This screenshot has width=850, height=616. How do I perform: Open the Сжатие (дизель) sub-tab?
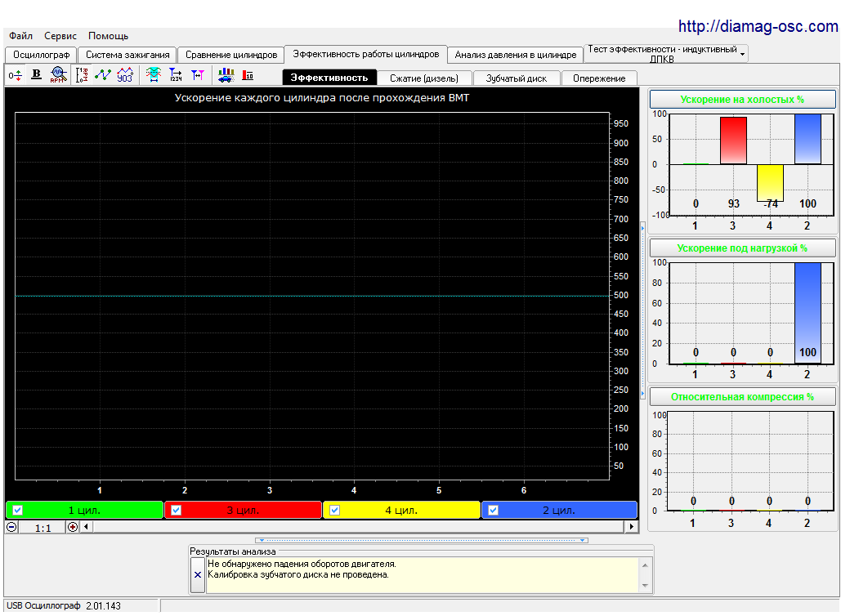pyautogui.click(x=424, y=78)
